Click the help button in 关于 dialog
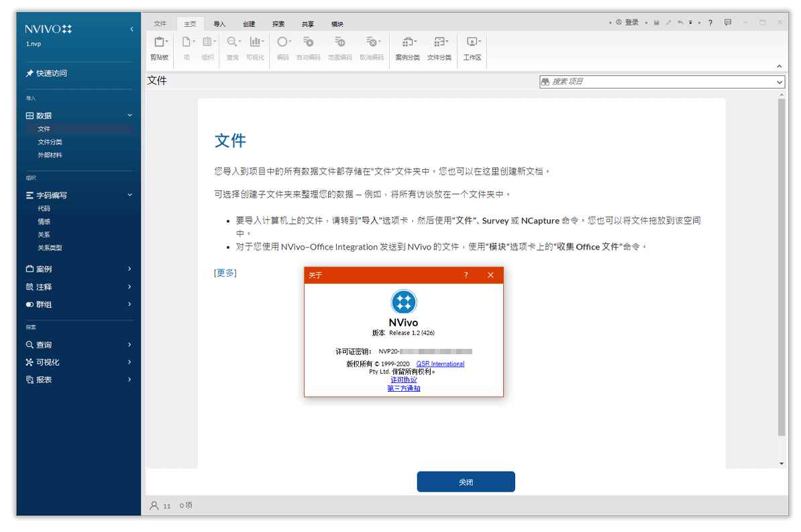Viewport: 801px width, 532px height. [x=466, y=275]
